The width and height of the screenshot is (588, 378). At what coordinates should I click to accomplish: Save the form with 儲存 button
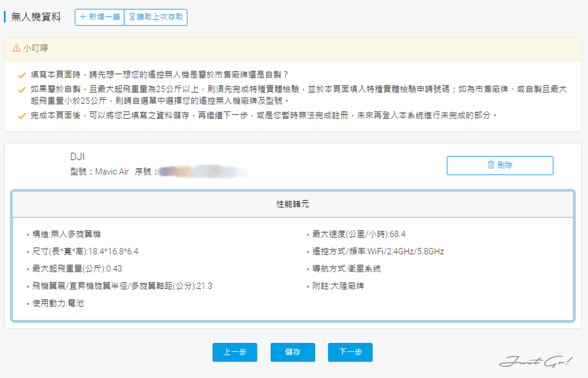pyautogui.click(x=292, y=352)
